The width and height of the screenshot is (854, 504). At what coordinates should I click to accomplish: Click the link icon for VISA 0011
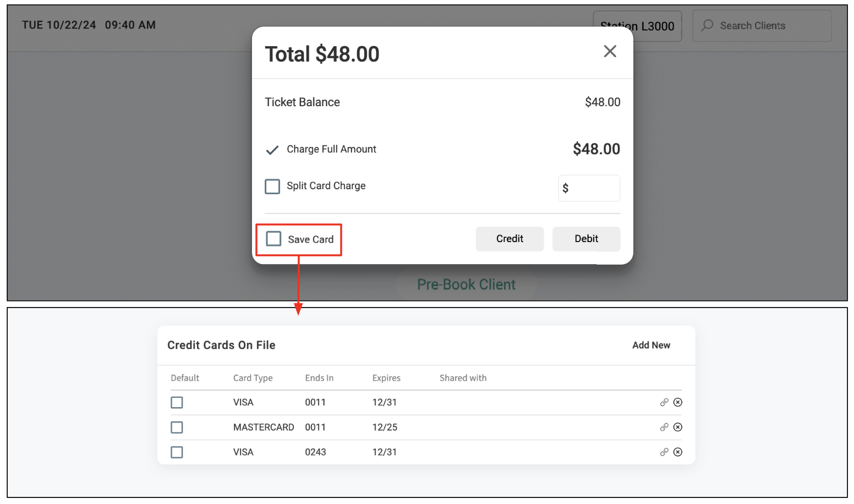click(x=664, y=402)
